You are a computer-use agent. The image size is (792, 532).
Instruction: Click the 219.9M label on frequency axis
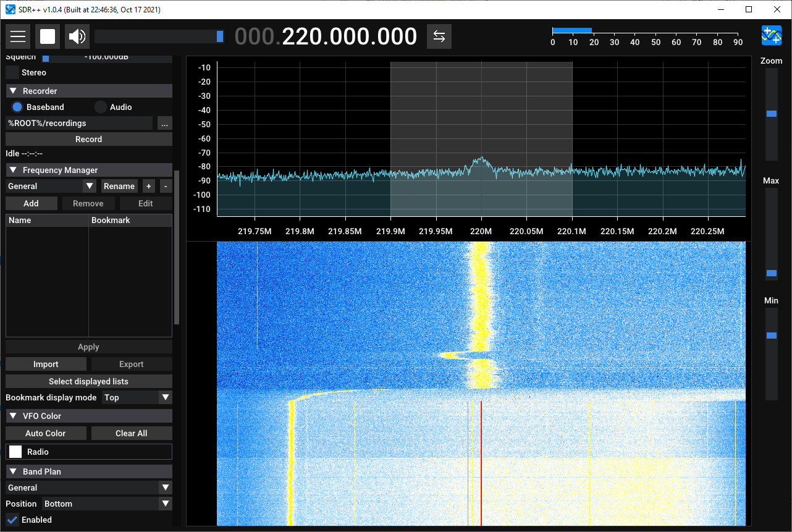pos(390,231)
